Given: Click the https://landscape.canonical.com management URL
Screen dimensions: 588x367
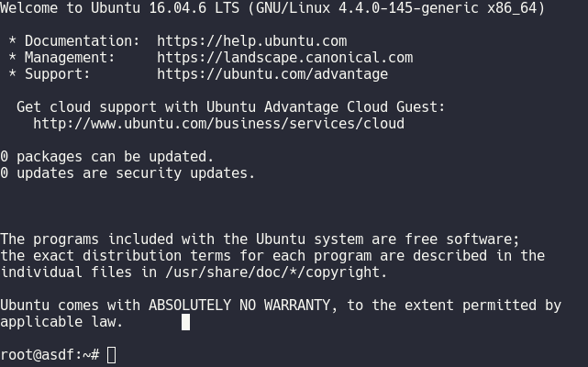Looking at the screenshot, I should tap(284, 58).
